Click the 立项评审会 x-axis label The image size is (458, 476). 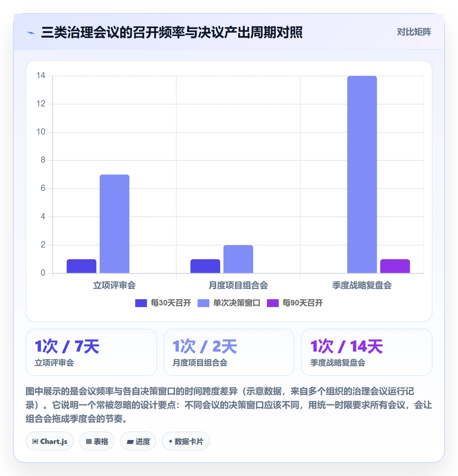coord(114,285)
